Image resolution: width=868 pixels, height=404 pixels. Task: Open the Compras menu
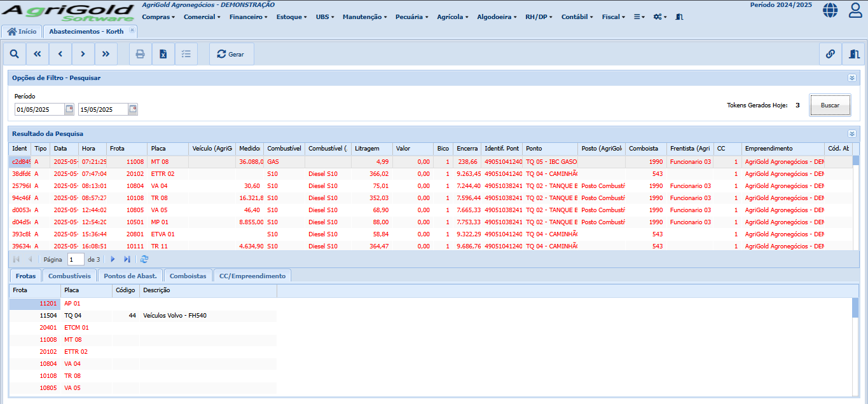(158, 17)
